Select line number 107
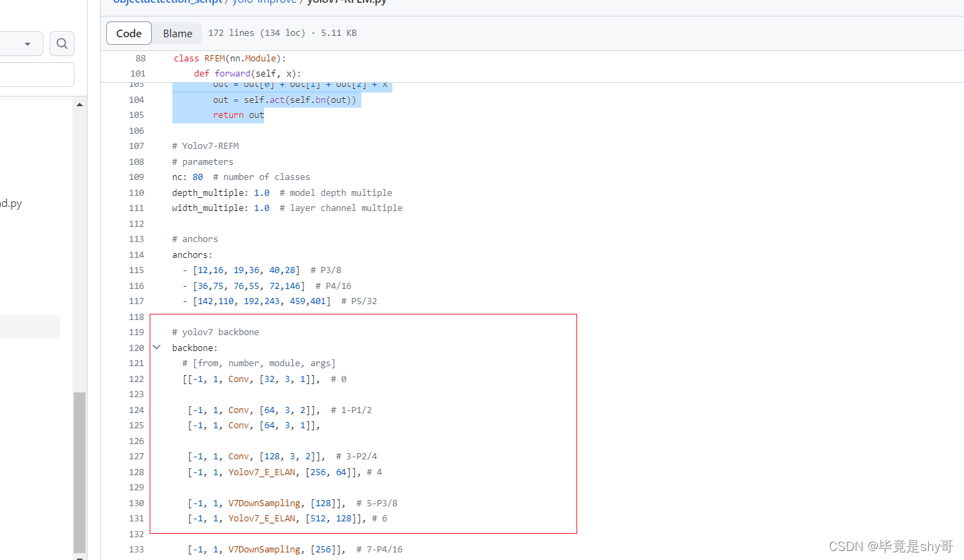Image resolution: width=964 pixels, height=560 pixels. click(137, 146)
